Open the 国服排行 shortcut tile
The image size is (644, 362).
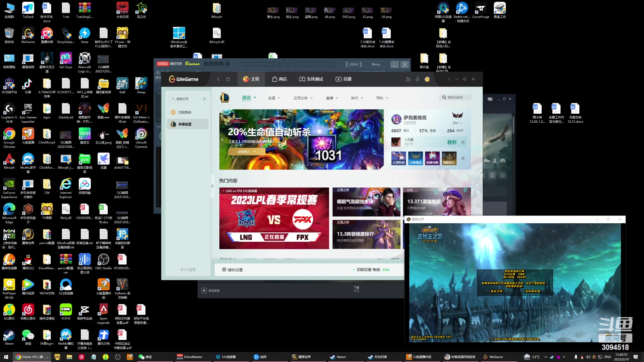click(449, 158)
